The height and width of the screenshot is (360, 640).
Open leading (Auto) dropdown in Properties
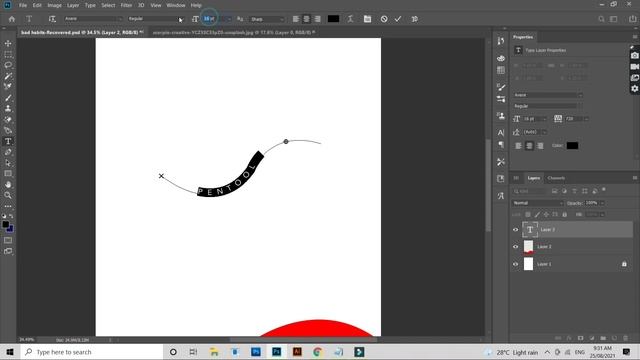[x=544, y=132]
